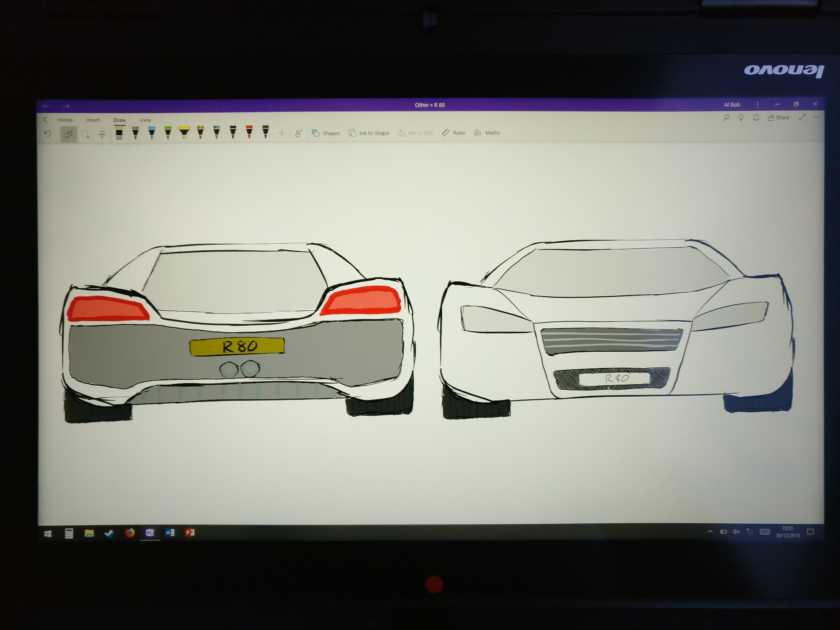840x630 pixels.
Task: Open the Shapes gallery
Action: (326, 133)
